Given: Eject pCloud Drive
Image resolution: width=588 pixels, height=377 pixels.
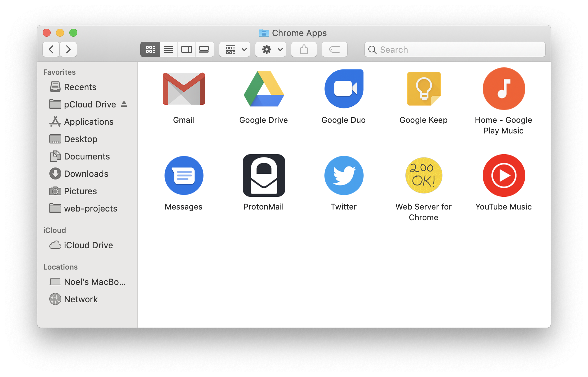Looking at the screenshot, I should 124,104.
